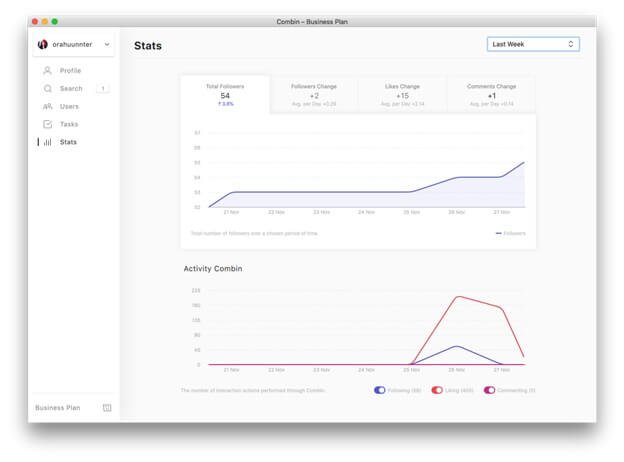
Task: Expand the orahuunnter account chevron
Action: click(x=107, y=44)
